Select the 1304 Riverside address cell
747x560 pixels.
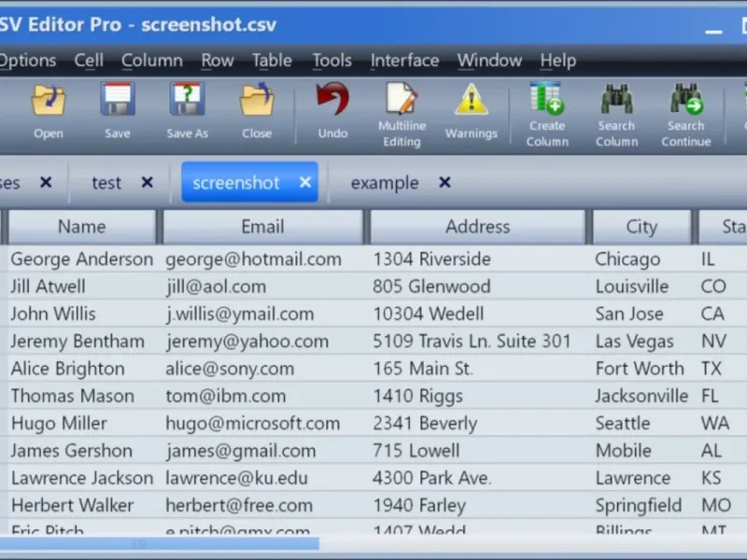[479, 259]
